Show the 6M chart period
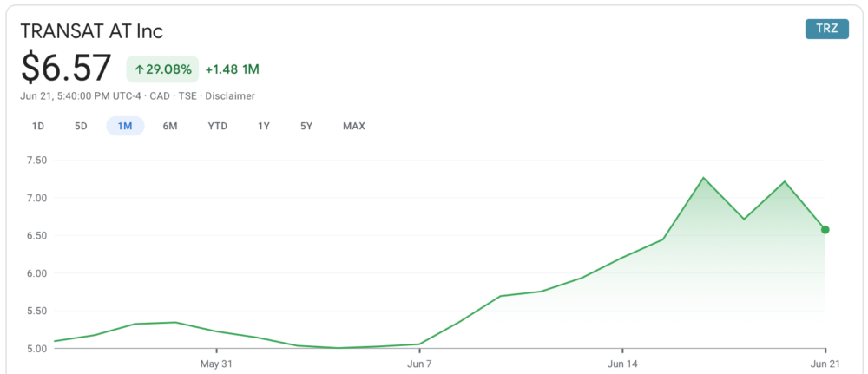Screen dimensions: 868x374 (170, 126)
